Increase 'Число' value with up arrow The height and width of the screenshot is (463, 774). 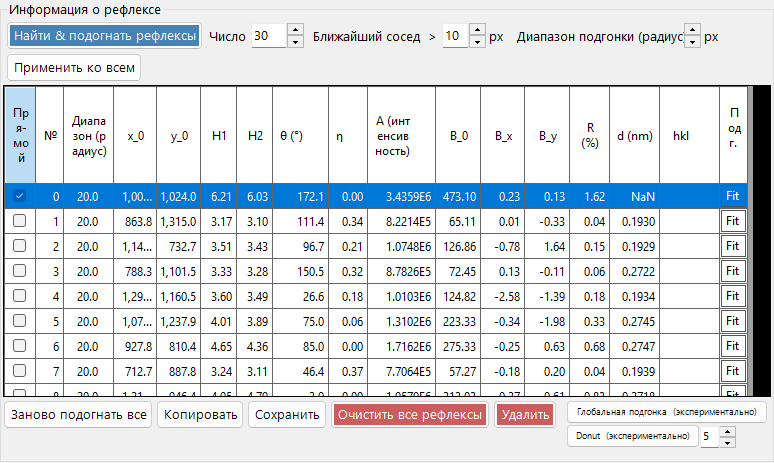pos(295,30)
